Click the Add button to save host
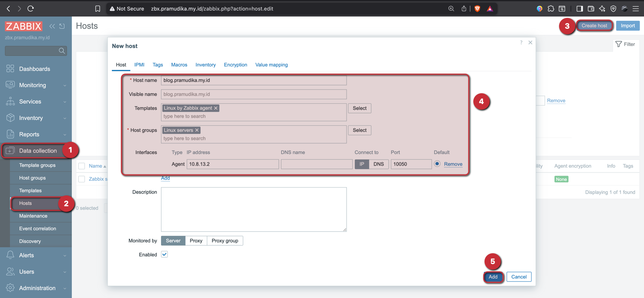This screenshot has width=644, height=298. point(493,277)
